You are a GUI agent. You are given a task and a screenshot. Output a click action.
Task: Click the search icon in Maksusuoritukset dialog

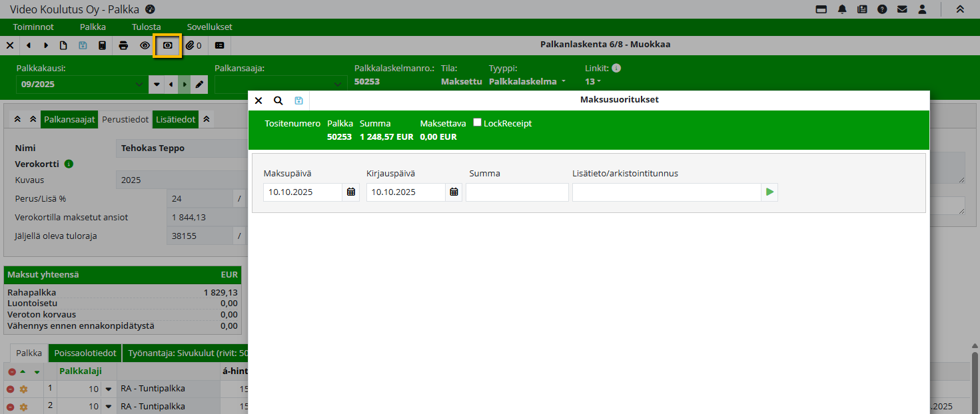(278, 101)
